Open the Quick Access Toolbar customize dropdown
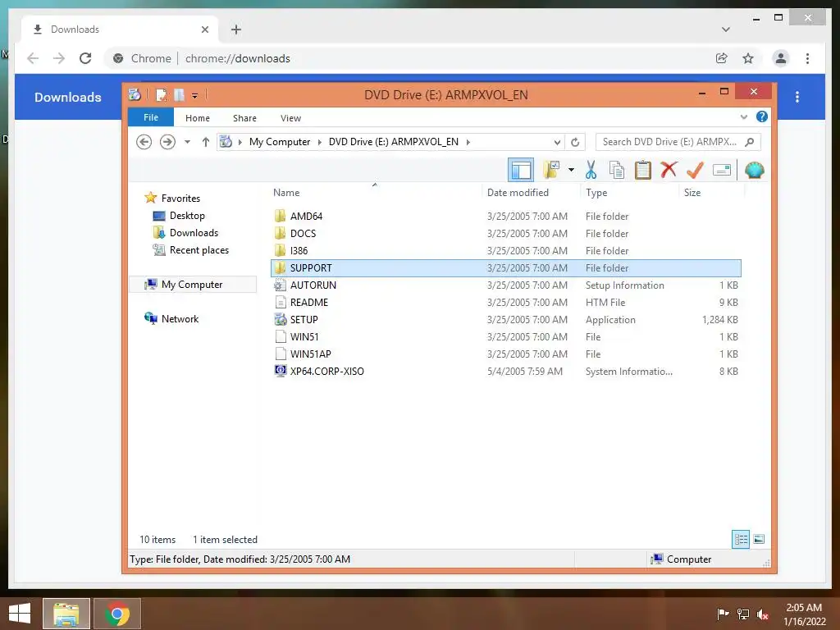840x630 pixels. point(195,95)
